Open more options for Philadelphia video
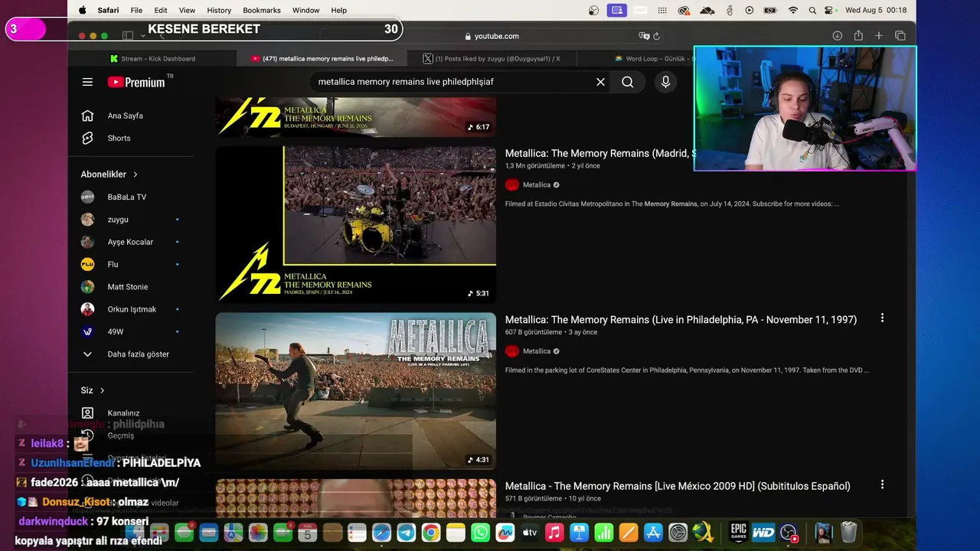 882,318
